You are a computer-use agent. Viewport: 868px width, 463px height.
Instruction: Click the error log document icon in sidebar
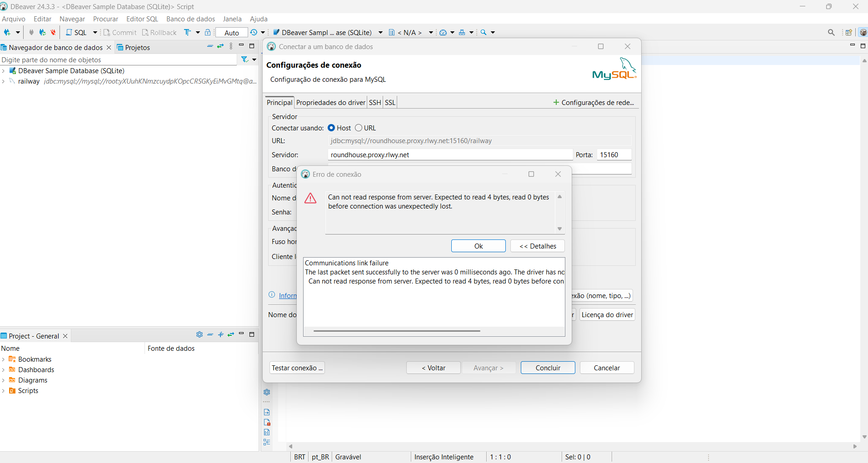pyautogui.click(x=267, y=422)
